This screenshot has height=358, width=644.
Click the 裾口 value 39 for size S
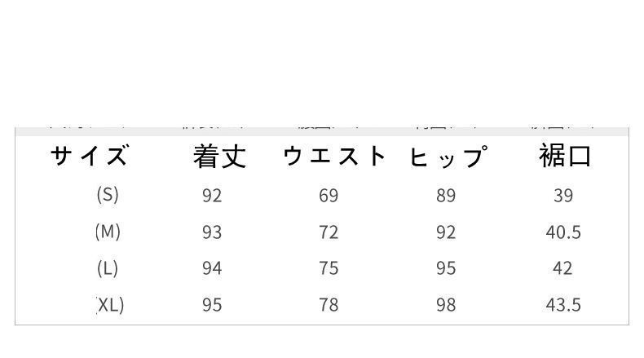[563, 196]
